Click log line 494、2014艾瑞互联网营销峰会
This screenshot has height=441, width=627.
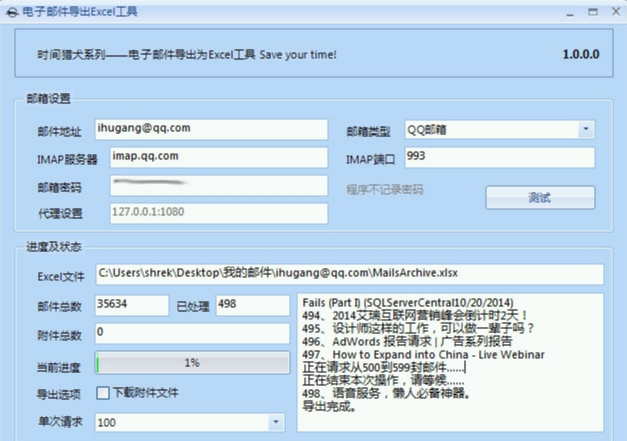pos(415,315)
